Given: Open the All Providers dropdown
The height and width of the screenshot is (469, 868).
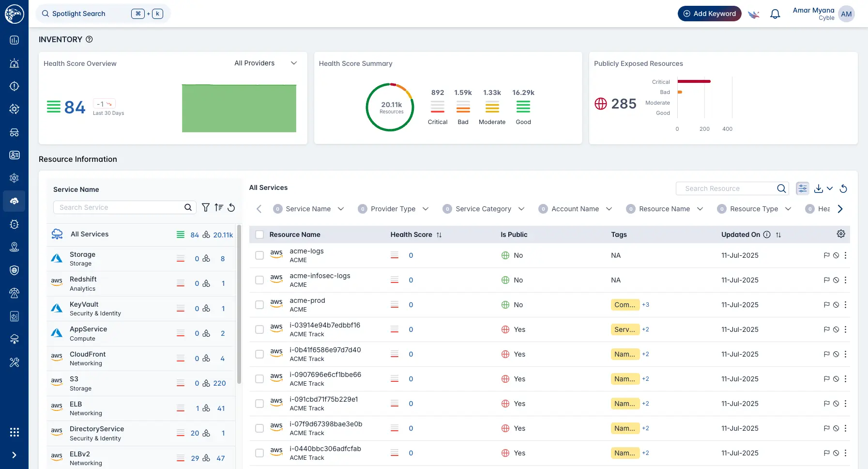Looking at the screenshot, I should click(265, 63).
